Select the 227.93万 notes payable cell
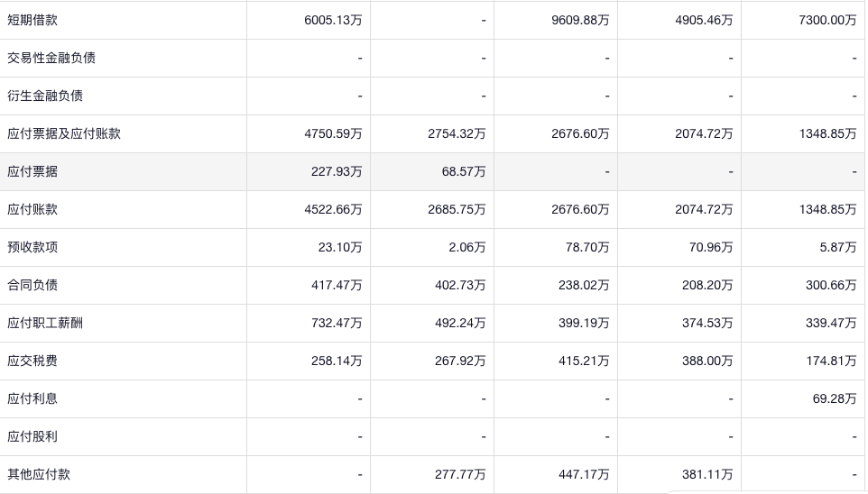This screenshot has width=868, height=494. 337,171
